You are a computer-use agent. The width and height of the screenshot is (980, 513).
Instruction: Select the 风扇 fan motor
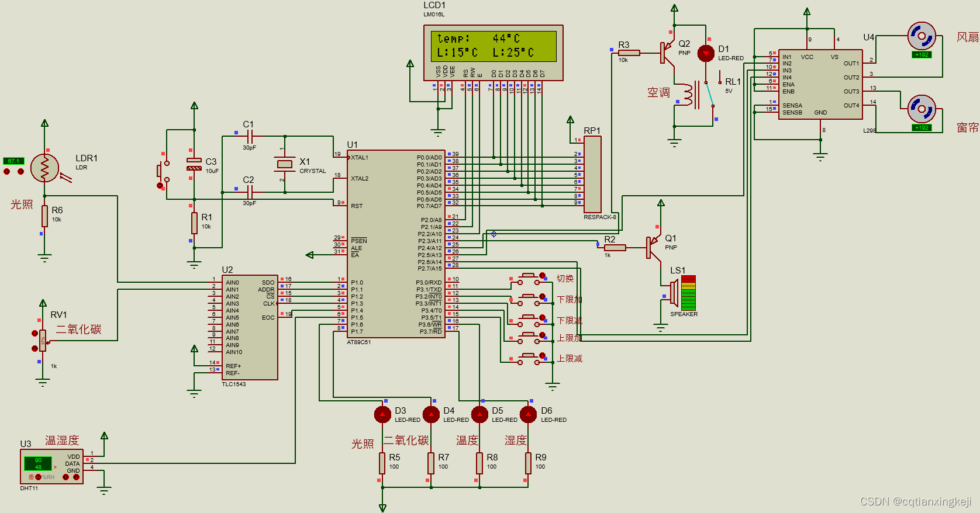click(922, 36)
